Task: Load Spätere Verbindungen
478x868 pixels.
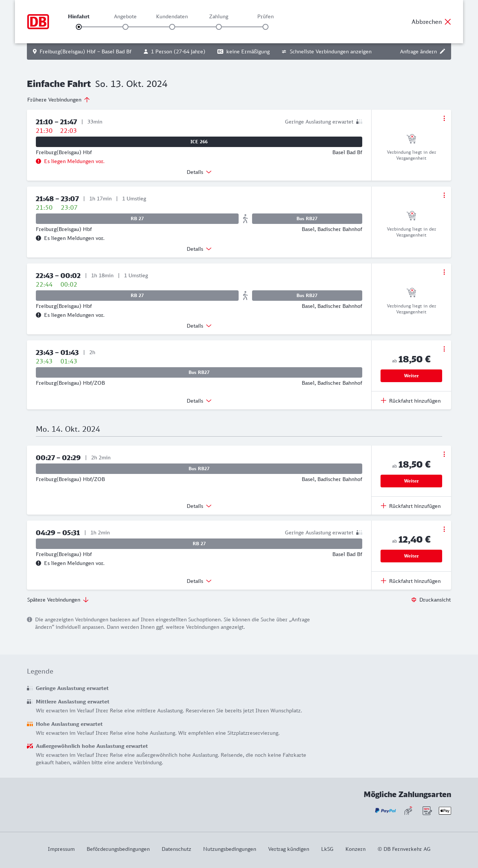Action: click(x=58, y=600)
